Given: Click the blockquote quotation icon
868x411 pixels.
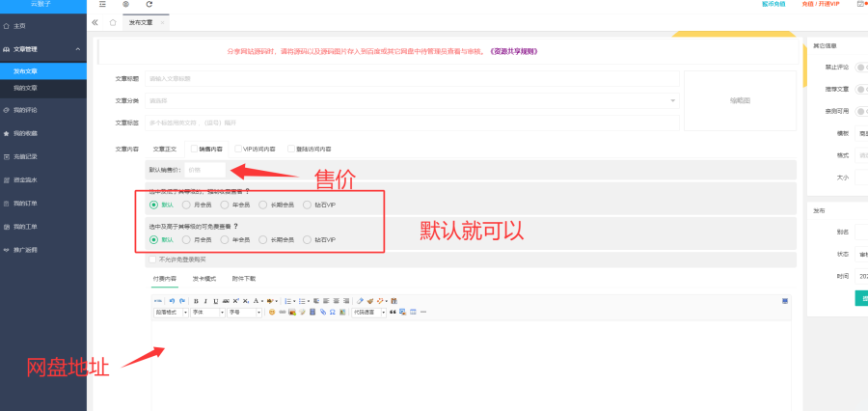Looking at the screenshot, I should pyautogui.click(x=393, y=313).
